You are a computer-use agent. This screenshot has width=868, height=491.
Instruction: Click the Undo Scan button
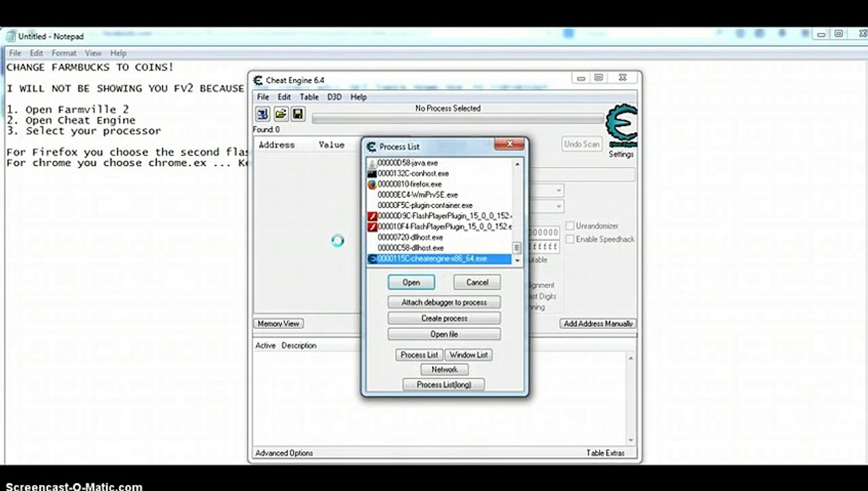point(581,145)
